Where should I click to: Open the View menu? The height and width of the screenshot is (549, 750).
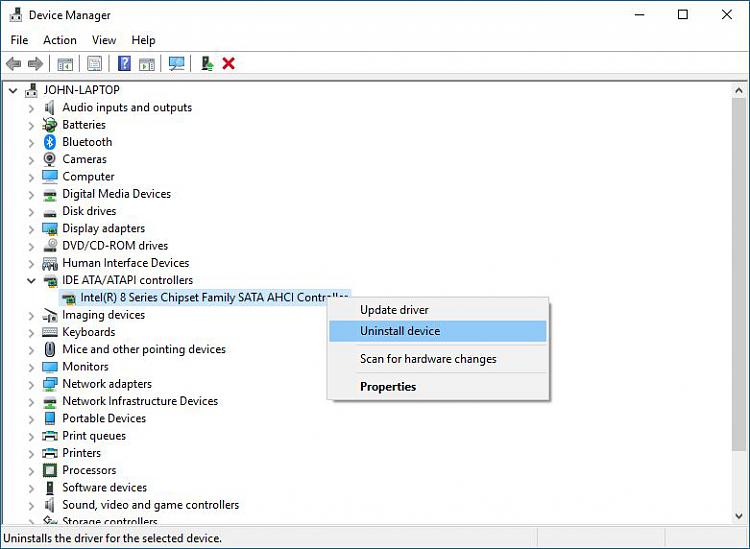[104, 40]
